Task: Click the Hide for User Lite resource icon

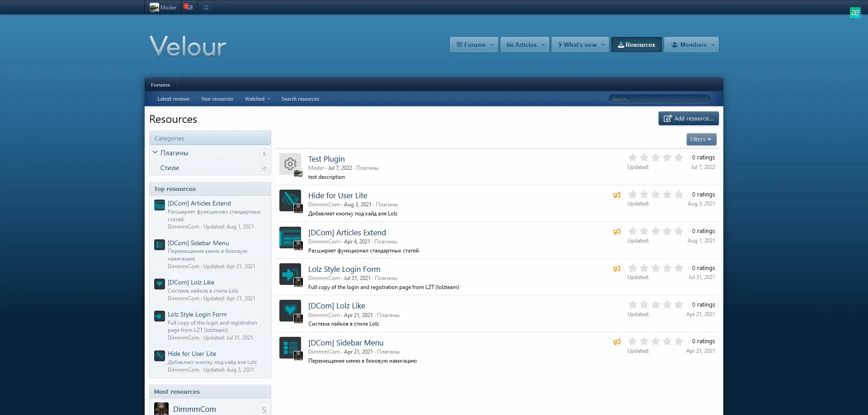Action: 290,200
